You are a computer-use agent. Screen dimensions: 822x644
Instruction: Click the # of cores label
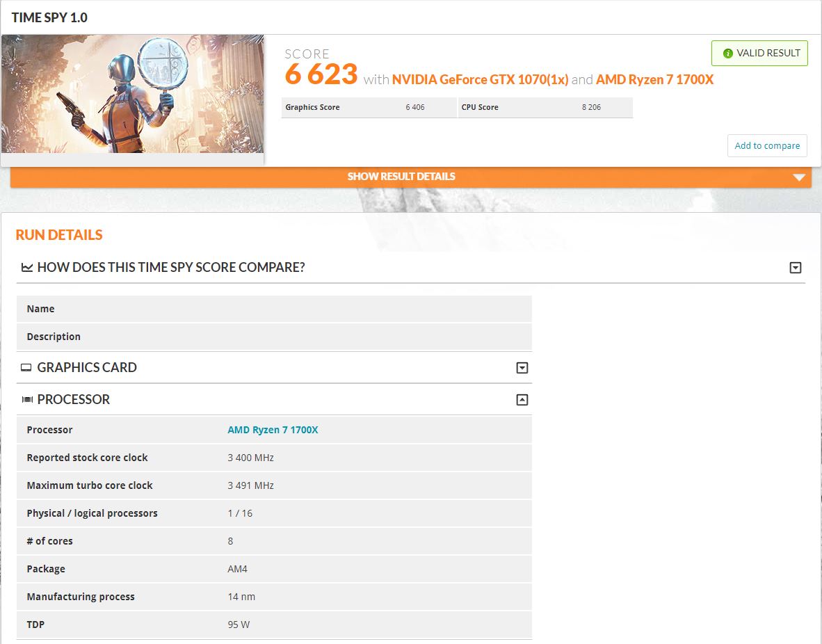(x=50, y=541)
